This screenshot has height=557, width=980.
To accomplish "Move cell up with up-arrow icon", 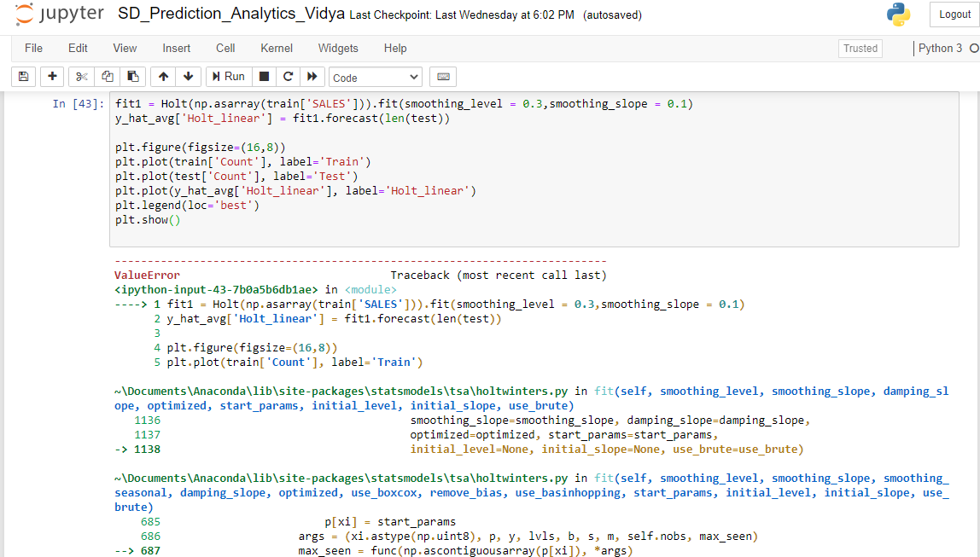I will click(x=162, y=76).
